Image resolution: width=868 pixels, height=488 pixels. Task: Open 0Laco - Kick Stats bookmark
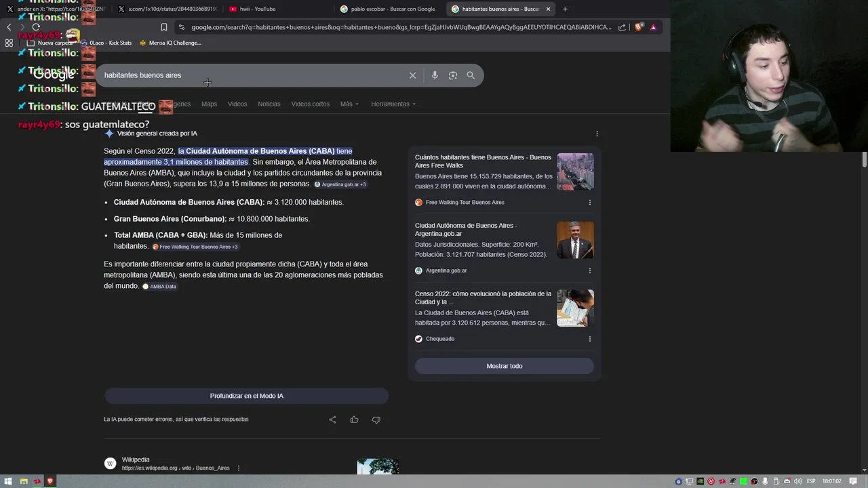click(x=106, y=43)
